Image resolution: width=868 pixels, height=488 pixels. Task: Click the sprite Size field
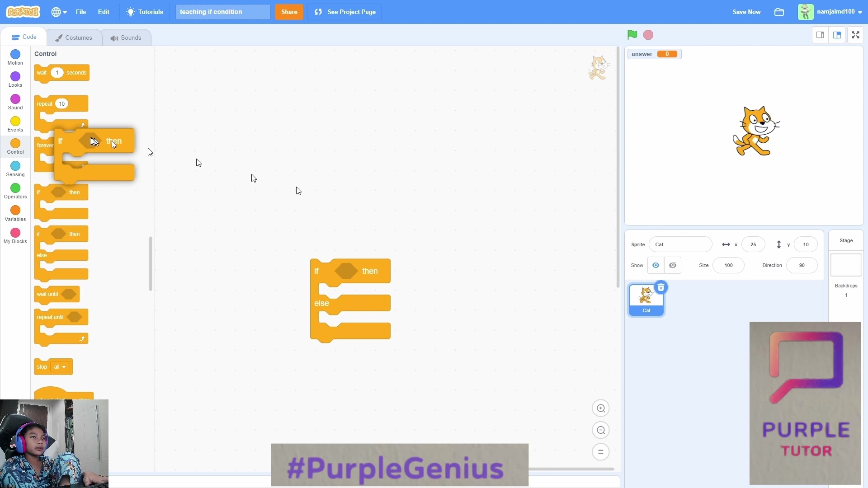pyautogui.click(x=728, y=265)
